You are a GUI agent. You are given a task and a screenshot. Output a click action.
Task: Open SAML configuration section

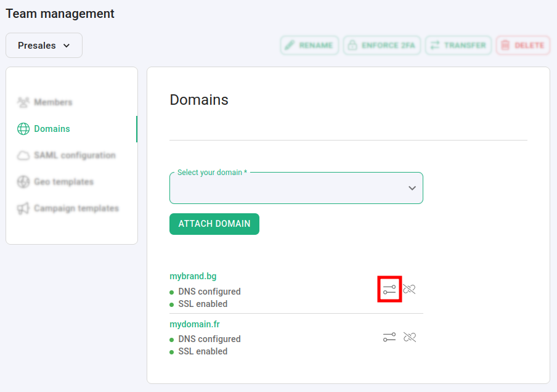75,155
